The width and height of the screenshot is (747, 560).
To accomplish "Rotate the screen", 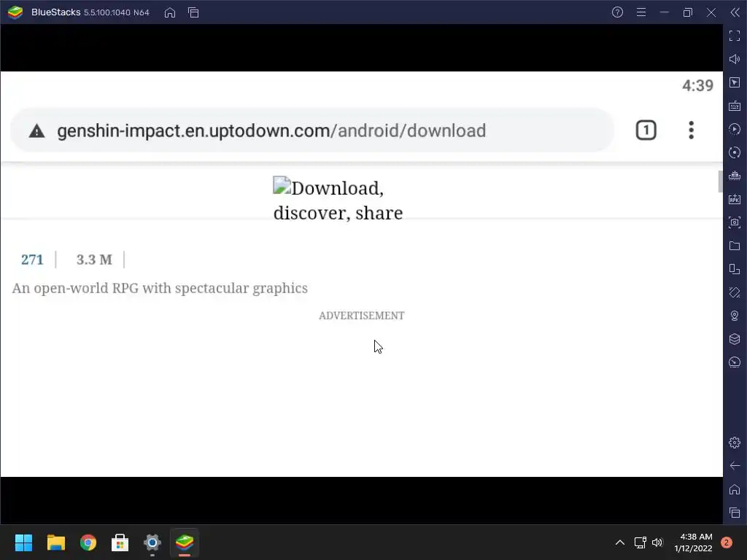I will [x=735, y=292].
